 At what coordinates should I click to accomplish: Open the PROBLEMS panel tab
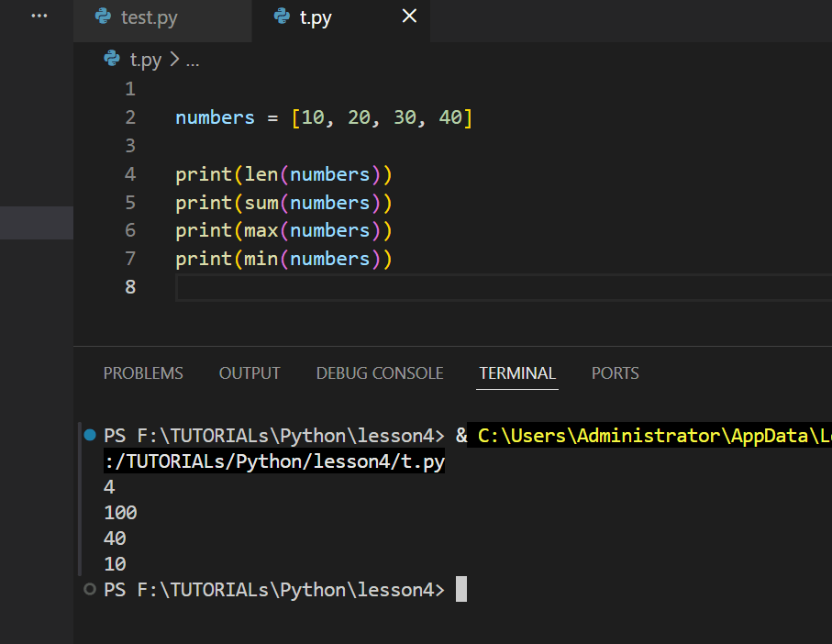click(143, 373)
